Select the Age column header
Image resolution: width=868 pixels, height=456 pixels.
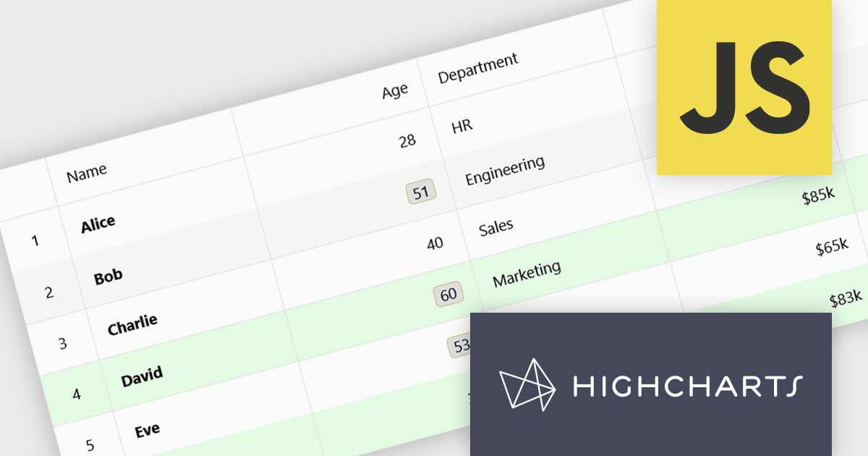click(395, 92)
